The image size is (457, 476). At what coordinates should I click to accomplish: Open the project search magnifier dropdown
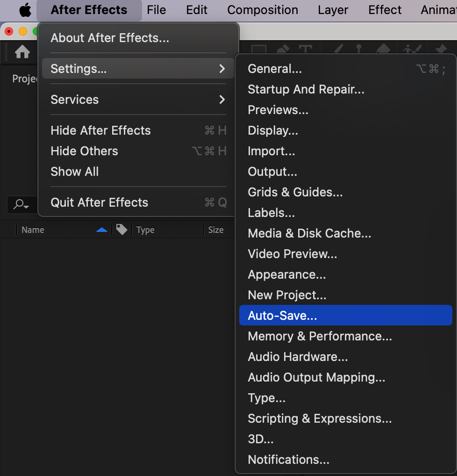21,204
